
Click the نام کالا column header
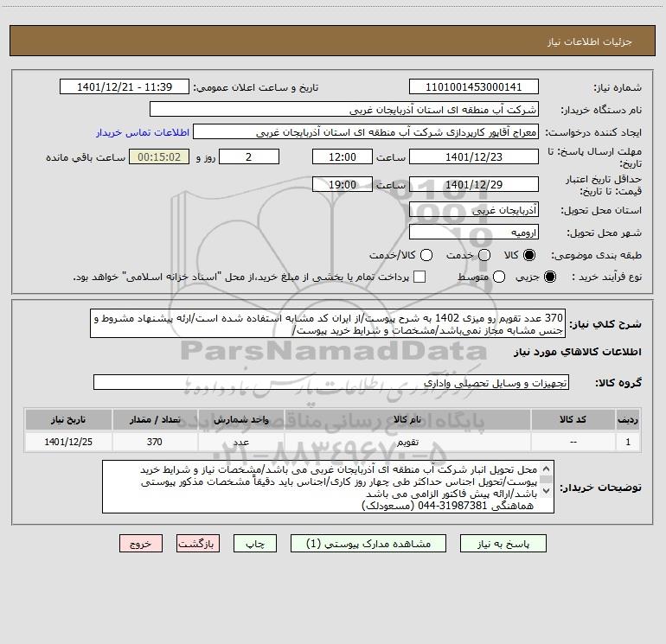pyautogui.click(x=407, y=419)
